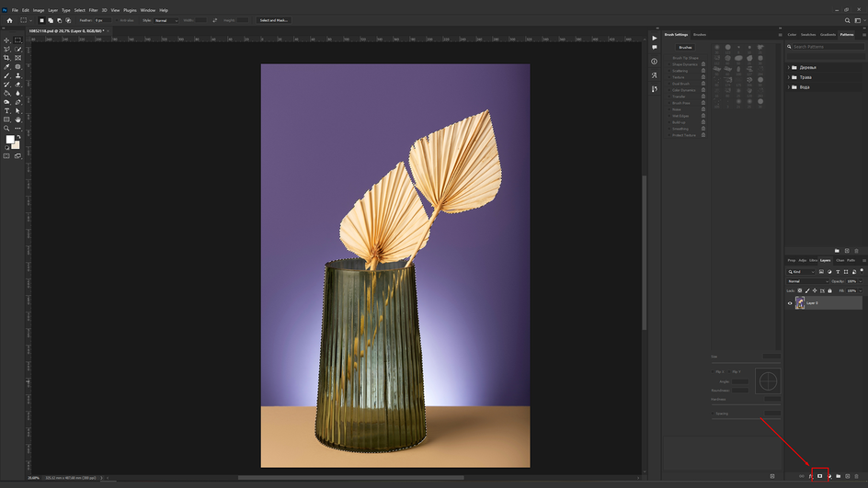Select the Horizontal Type tool
868x488 pixels.
pos(6,110)
